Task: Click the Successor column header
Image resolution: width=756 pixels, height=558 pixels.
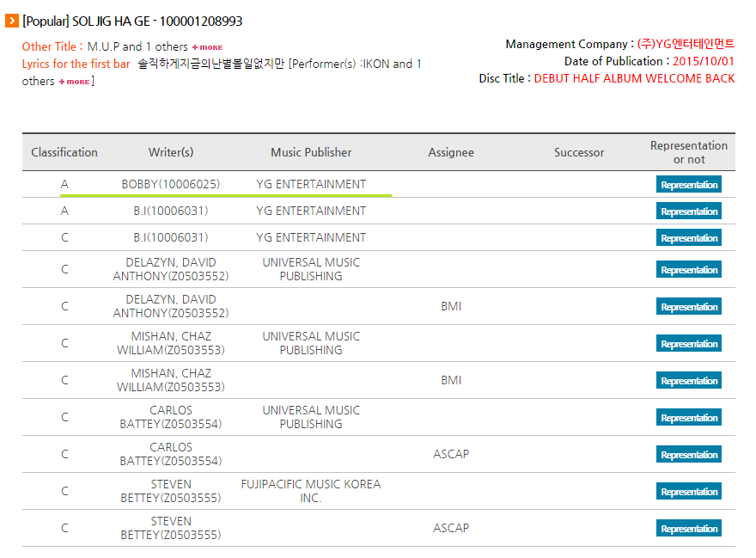Action: coord(578,152)
